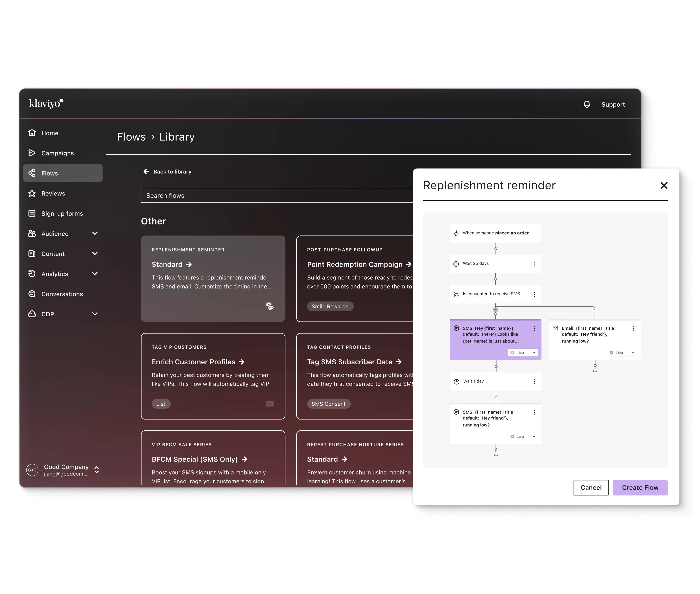Click the placed an order trigger node
Screen dimensions: 700x594
pyautogui.click(x=495, y=233)
